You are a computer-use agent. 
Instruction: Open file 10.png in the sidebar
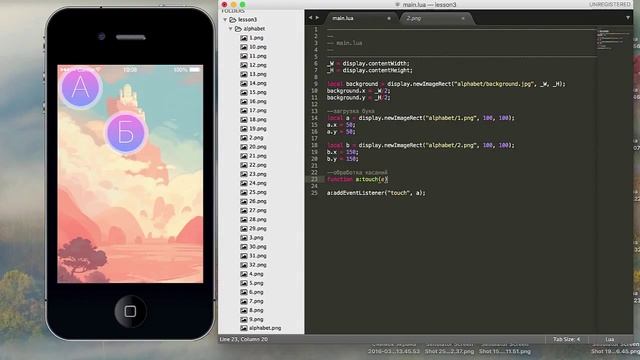[258, 47]
